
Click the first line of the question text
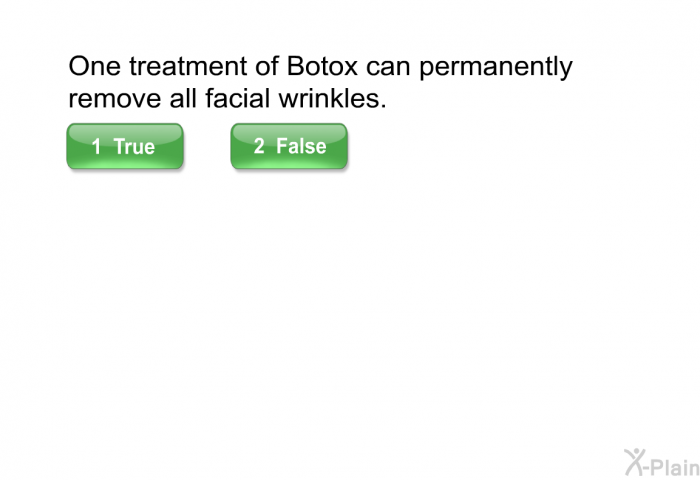point(320,68)
